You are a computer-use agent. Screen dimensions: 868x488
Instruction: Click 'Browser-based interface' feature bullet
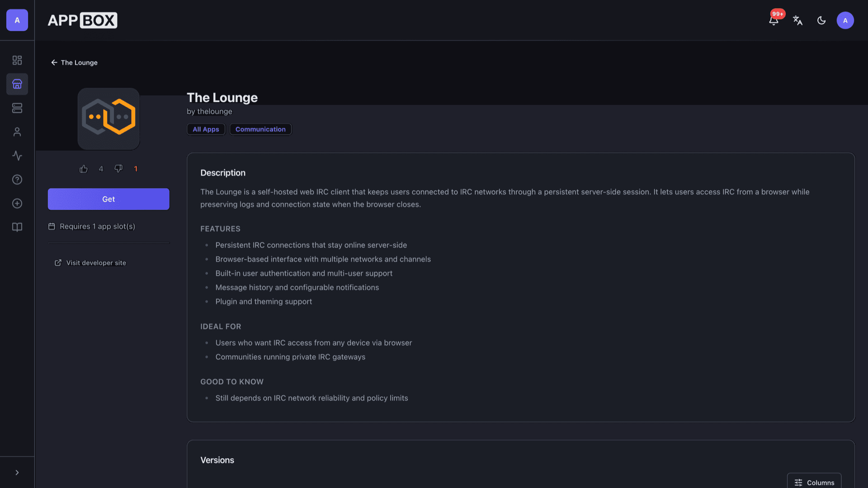[323, 259]
